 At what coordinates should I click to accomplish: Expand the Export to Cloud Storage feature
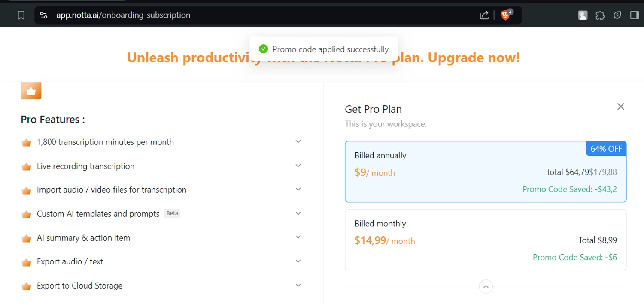pos(298,286)
